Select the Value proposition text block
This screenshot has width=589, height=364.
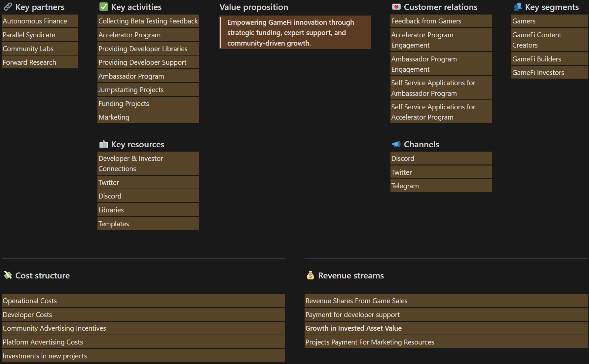pyautogui.click(x=295, y=32)
